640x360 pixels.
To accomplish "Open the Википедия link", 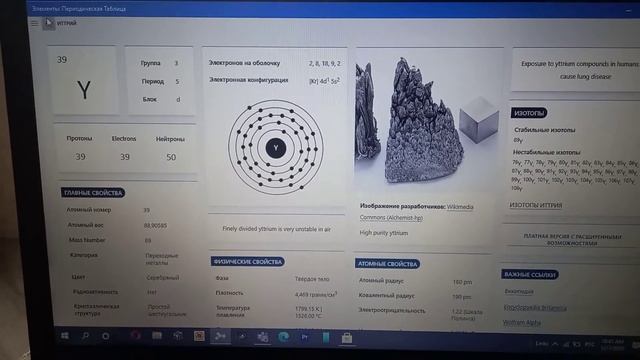I will 519,291.
